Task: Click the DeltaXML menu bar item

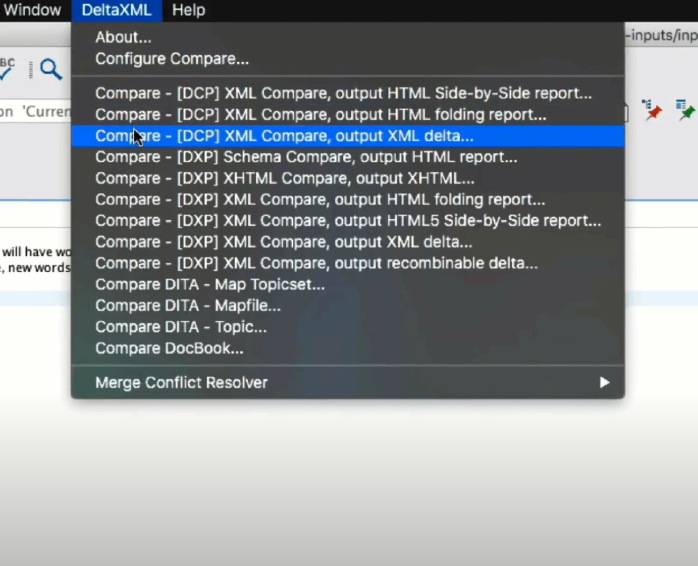Action: [116, 10]
